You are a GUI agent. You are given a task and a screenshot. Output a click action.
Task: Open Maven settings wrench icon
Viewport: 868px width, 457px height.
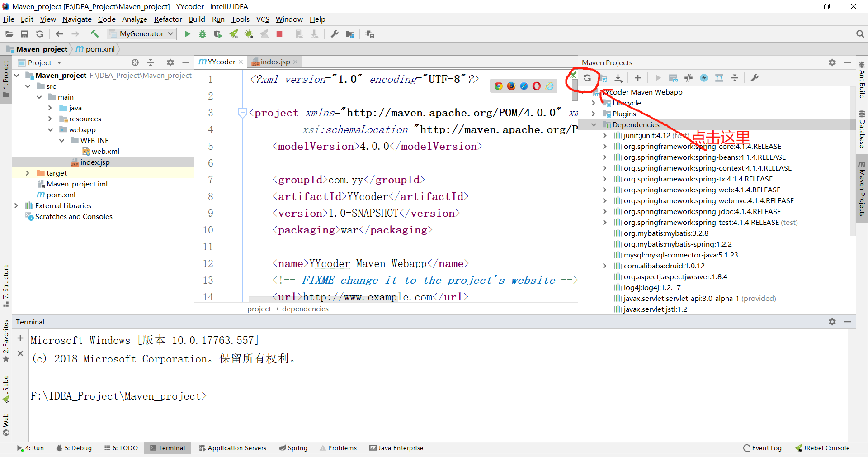tap(755, 78)
